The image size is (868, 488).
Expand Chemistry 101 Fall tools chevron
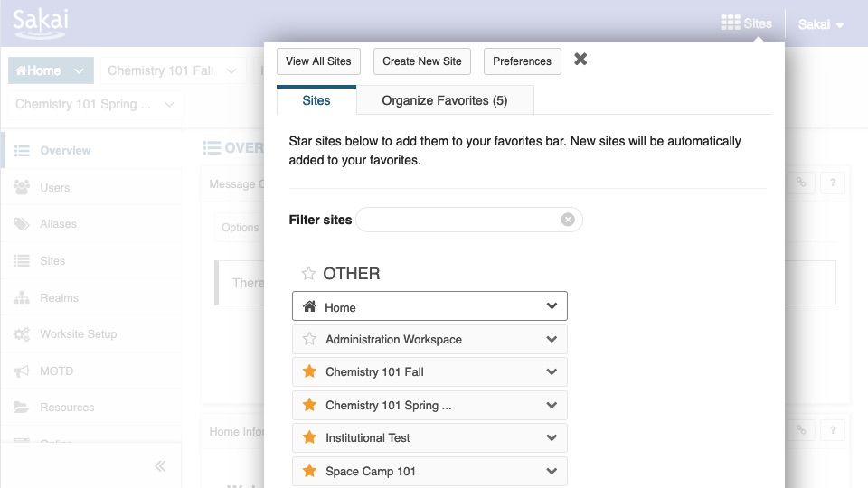point(552,371)
